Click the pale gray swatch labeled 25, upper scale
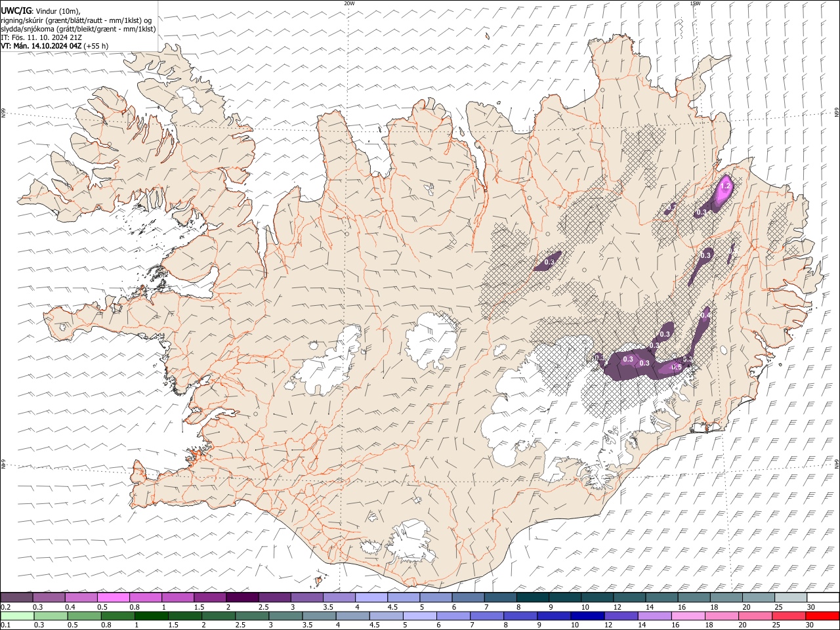The width and height of the screenshot is (840, 630). tap(791, 598)
